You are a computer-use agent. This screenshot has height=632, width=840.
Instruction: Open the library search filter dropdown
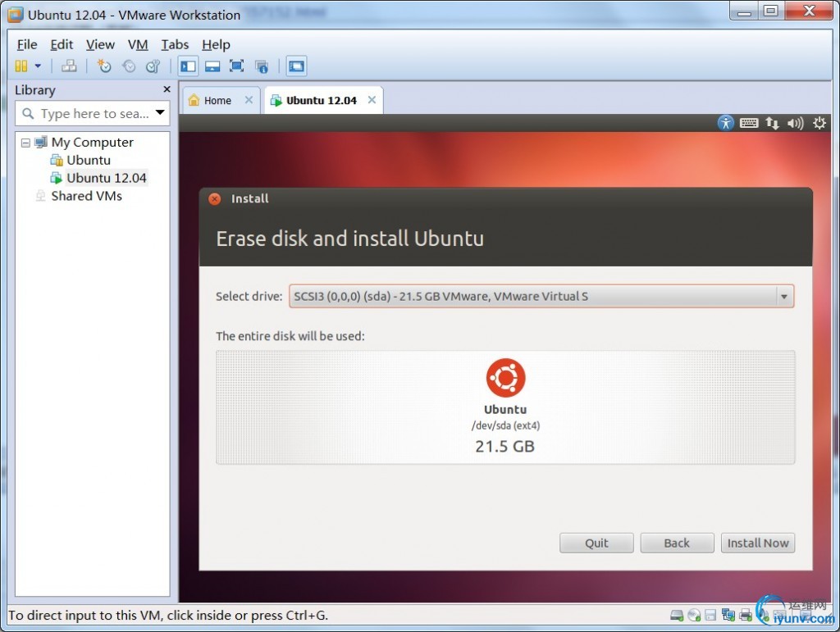[x=160, y=112]
